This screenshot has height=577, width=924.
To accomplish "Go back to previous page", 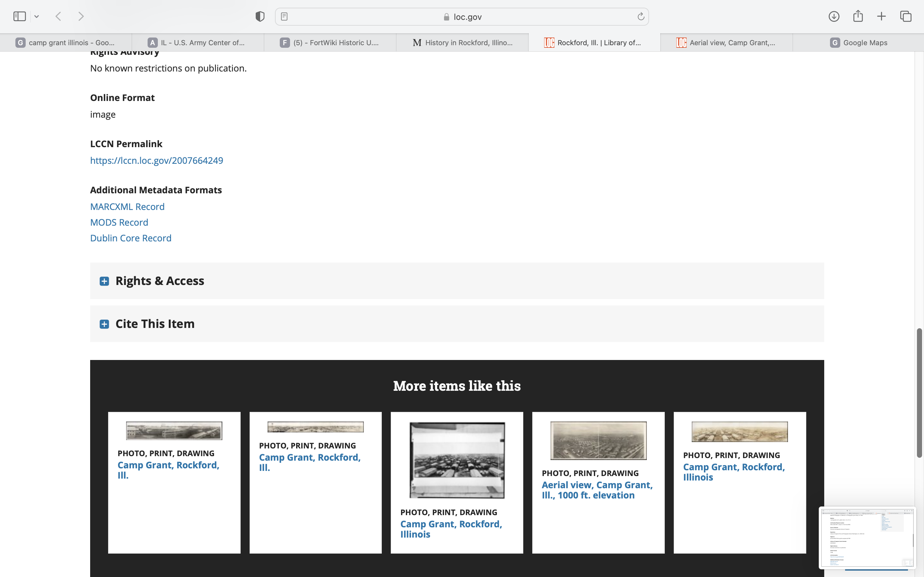I will pos(58,16).
